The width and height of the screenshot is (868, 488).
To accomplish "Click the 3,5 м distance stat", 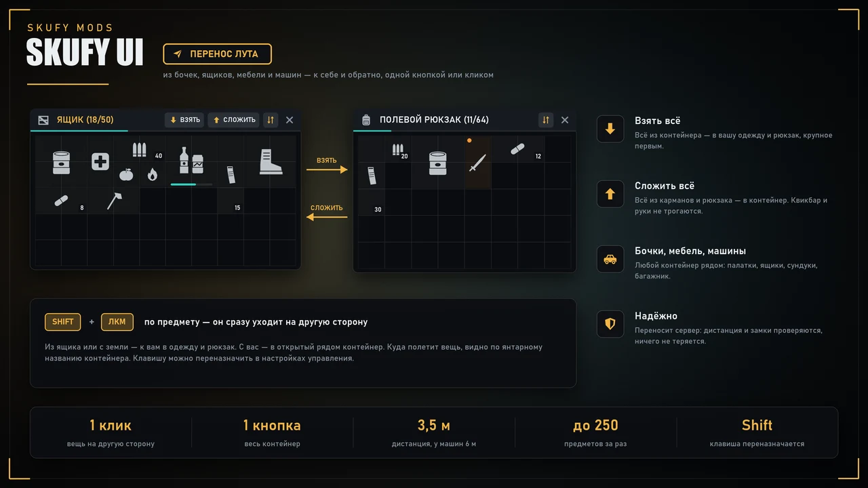I will click(x=434, y=426).
